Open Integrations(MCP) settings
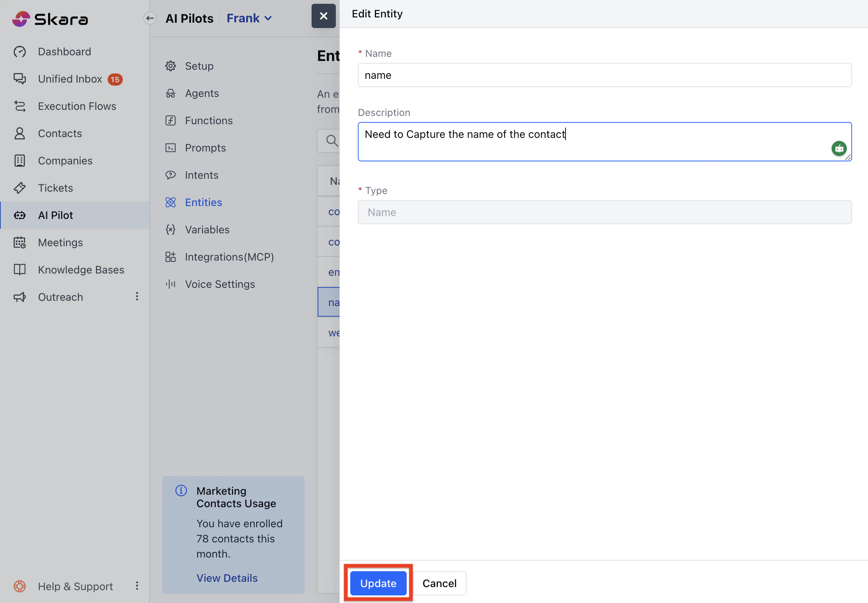This screenshot has width=868, height=603. point(229,257)
